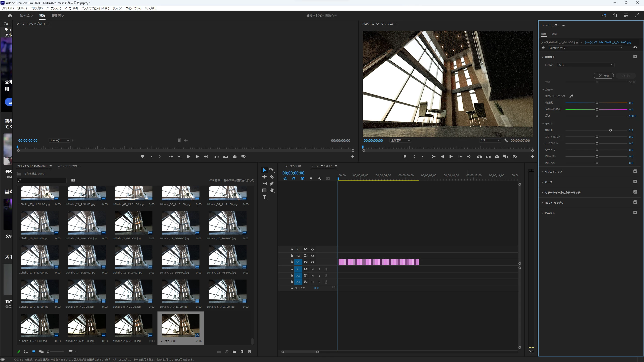The image size is (644, 362).
Task: Select the Hand tool in the tools panel
Action: click(x=272, y=191)
